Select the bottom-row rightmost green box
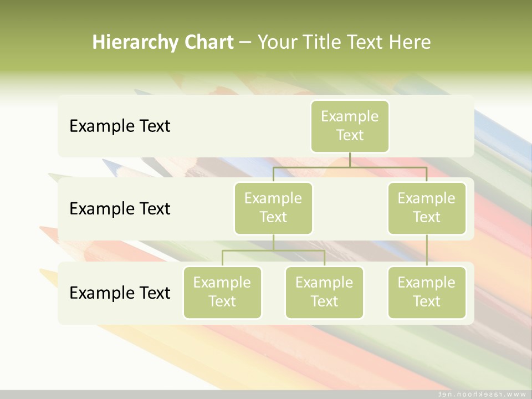The height and width of the screenshot is (399, 532). point(427,292)
